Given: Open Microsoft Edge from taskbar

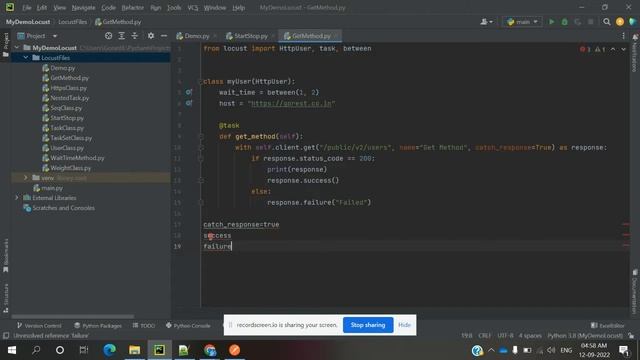Looking at the screenshot, I should tap(109, 350).
